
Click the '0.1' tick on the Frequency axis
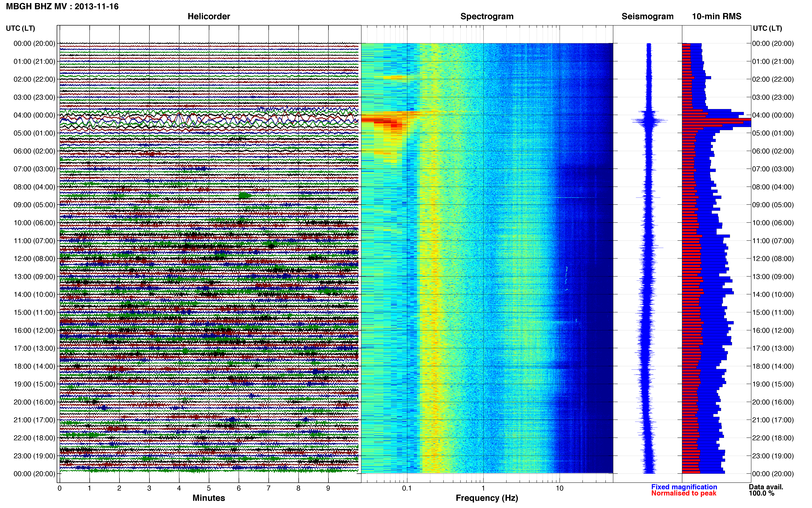pos(407,488)
